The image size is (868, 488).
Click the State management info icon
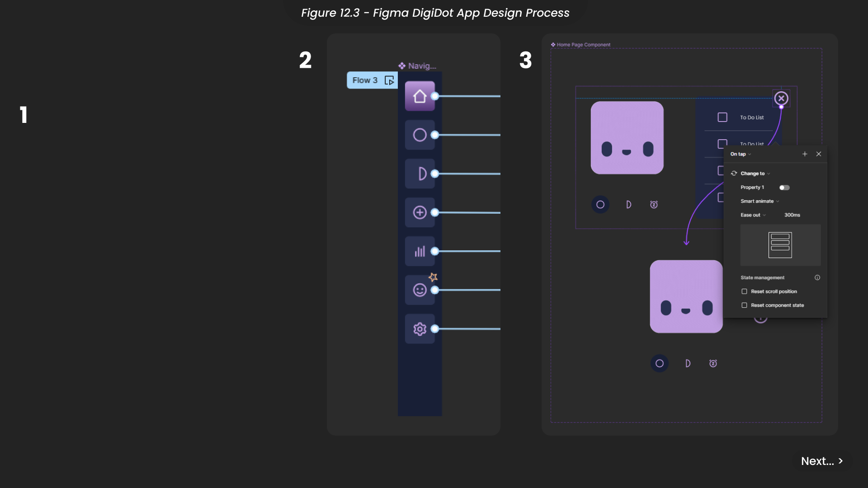[x=817, y=277]
